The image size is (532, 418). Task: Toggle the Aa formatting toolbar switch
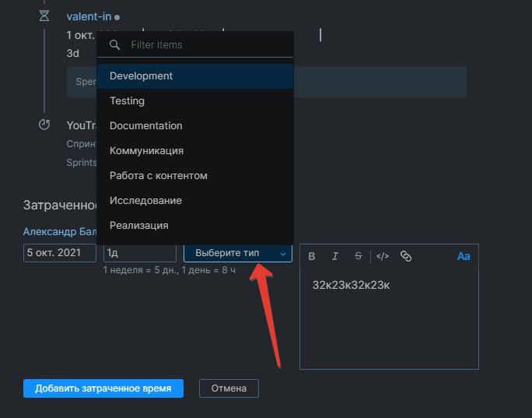(464, 256)
